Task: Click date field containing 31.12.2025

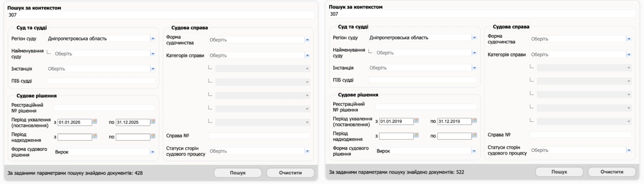Action: tap(133, 122)
